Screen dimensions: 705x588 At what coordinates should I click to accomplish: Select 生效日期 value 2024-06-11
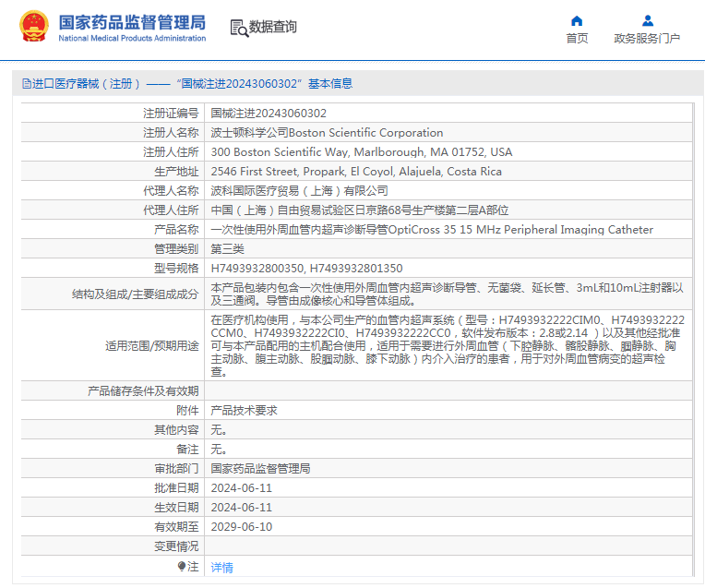(x=242, y=507)
